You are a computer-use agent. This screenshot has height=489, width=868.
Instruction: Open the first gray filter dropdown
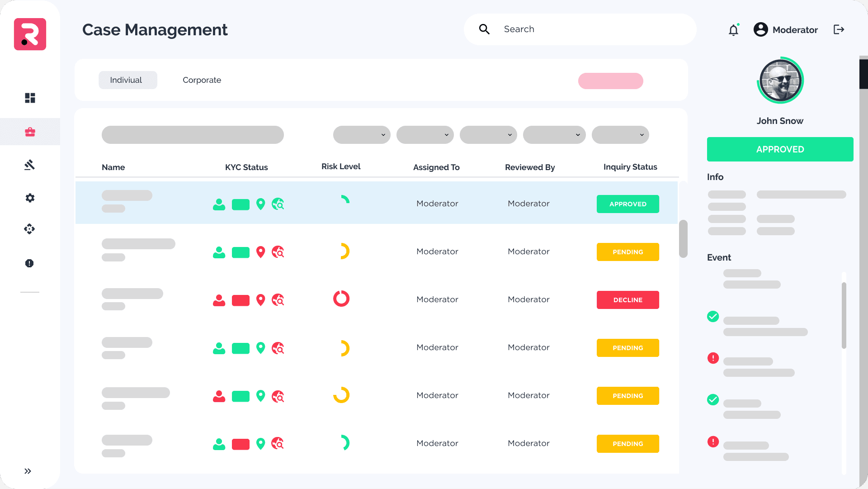[x=362, y=135]
